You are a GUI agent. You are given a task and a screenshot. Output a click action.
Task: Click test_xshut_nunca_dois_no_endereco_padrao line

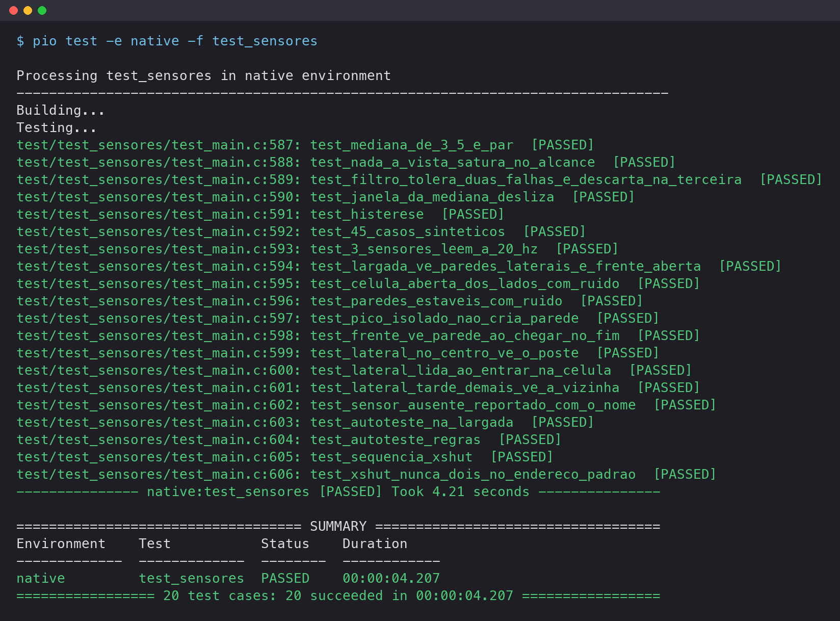366,475
